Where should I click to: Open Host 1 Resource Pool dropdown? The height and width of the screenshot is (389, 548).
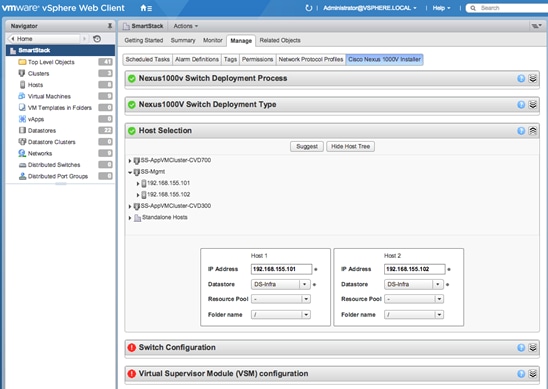click(x=281, y=299)
